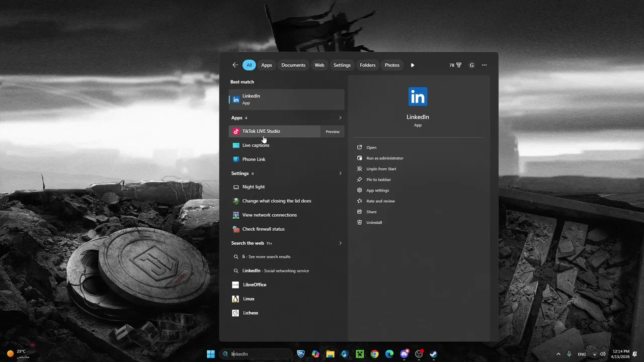The height and width of the screenshot is (362, 644).
Task: Open View network connections setting
Action: point(286,215)
